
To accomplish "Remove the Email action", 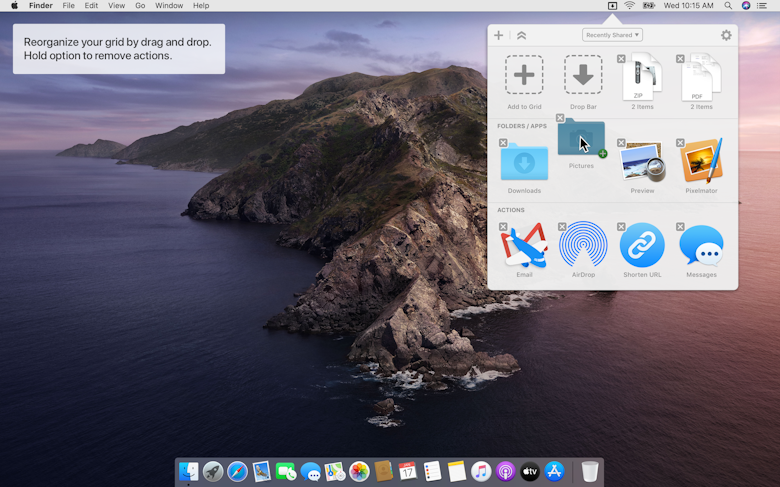I will click(x=503, y=227).
